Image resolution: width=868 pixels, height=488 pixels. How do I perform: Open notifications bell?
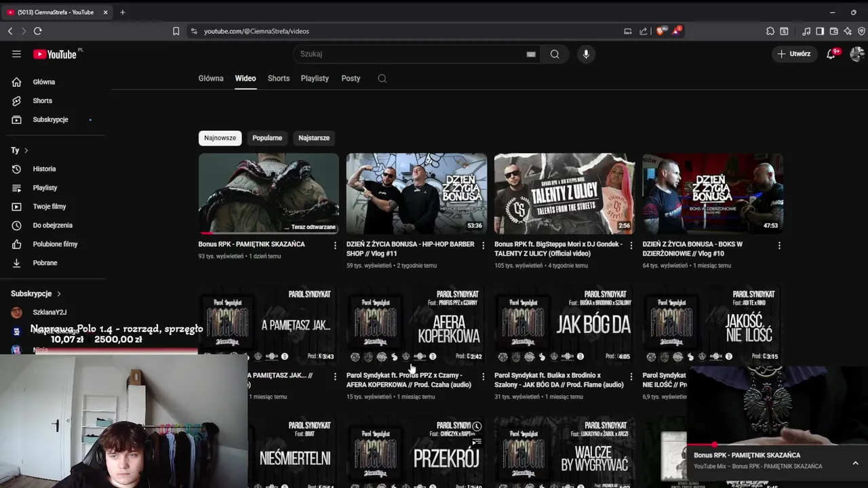pyautogui.click(x=831, y=54)
